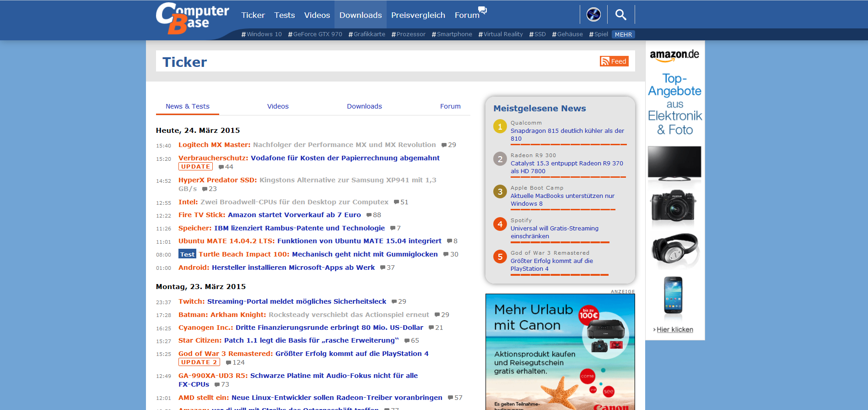The width and height of the screenshot is (868, 410).
Task: Click the rank 2 badge in Meistgelesene News
Action: pos(500,159)
